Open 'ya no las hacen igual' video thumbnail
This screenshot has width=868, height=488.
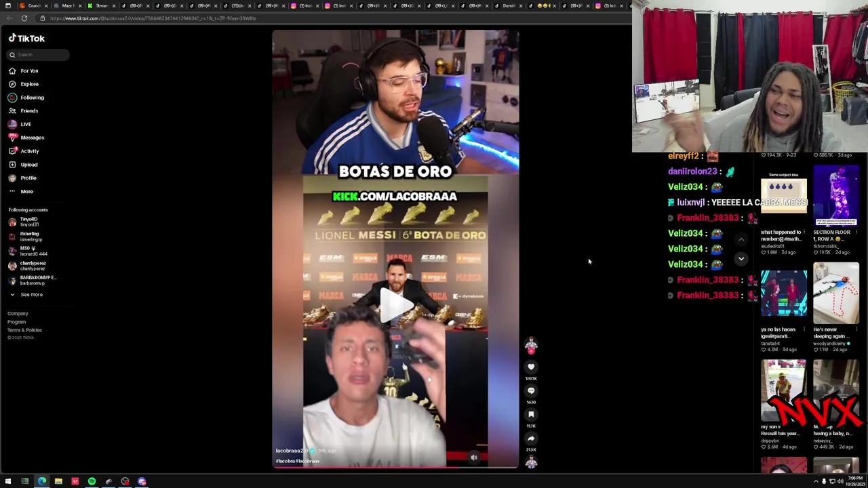(784, 293)
